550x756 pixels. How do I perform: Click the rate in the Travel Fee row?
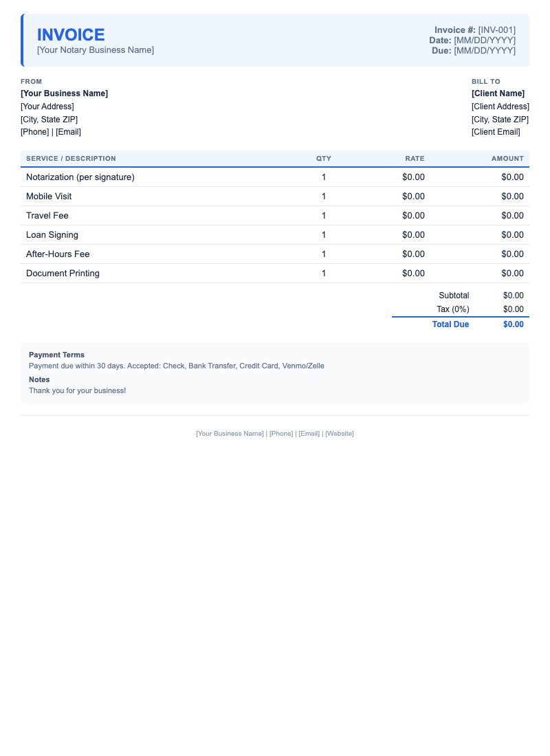coord(413,216)
